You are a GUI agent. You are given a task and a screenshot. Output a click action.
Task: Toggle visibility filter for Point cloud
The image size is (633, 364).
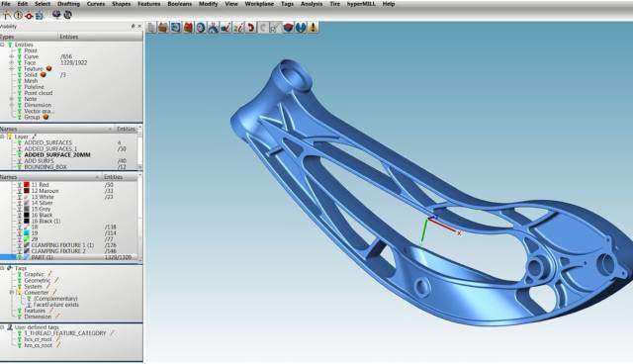click(19, 93)
